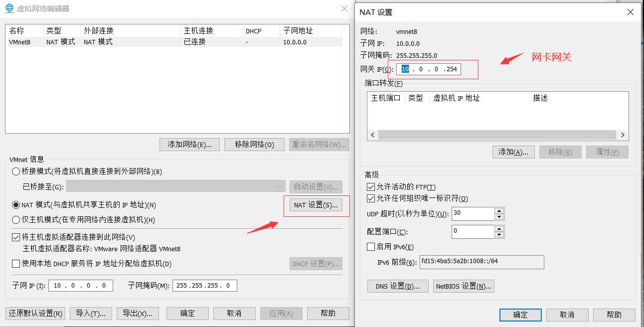Click the port forwarding horizontal scrollbar track
The image size is (644, 327).
497,135
